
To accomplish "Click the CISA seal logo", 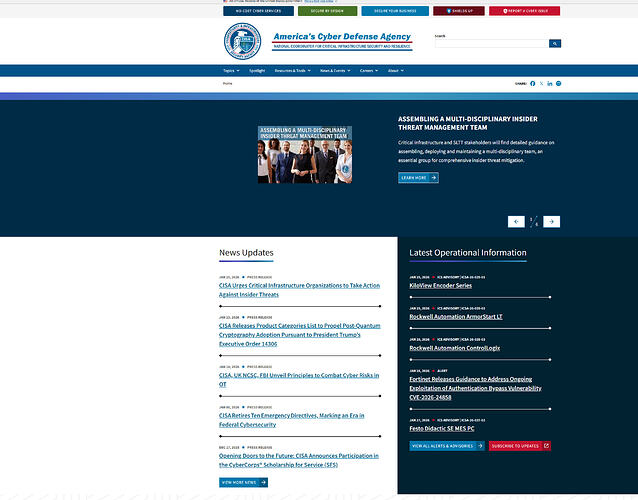I will (x=243, y=42).
